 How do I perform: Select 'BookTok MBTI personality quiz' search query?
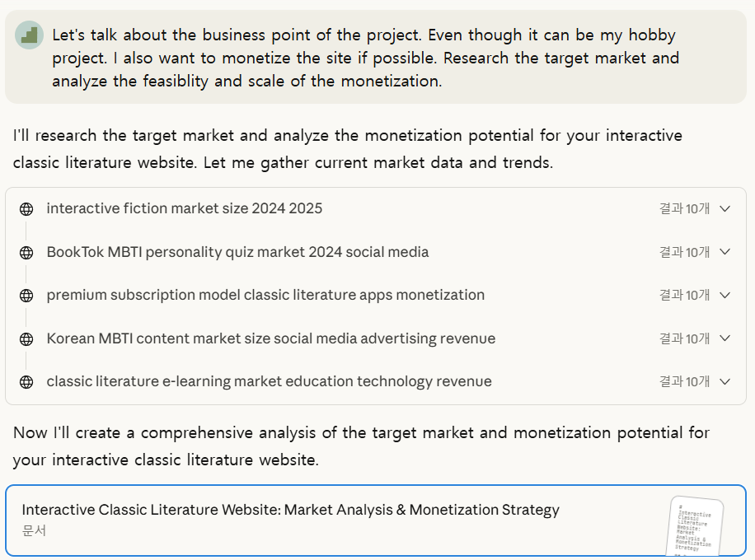coord(237,252)
